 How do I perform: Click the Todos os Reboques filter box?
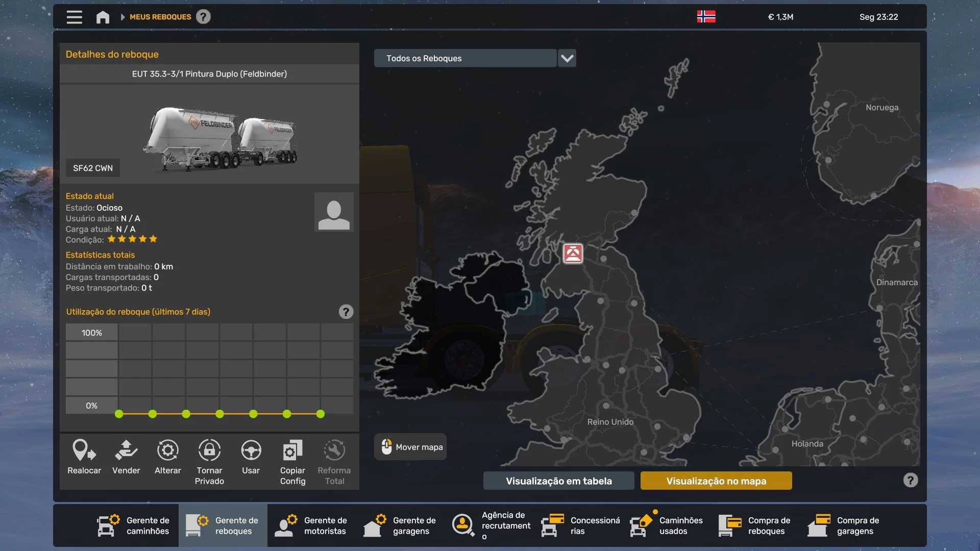[x=464, y=58]
